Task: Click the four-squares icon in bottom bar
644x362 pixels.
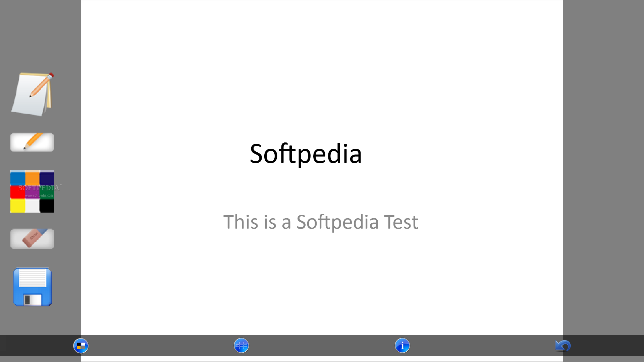Action: [81, 346]
